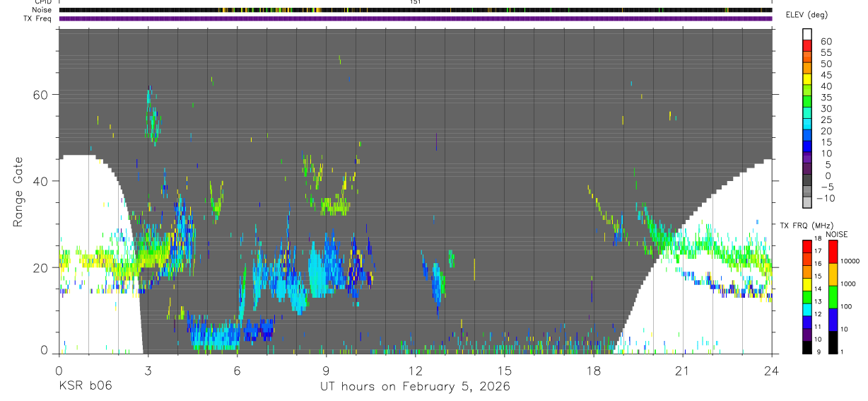Click the white top segment of the ELEV color bar

pos(807,35)
